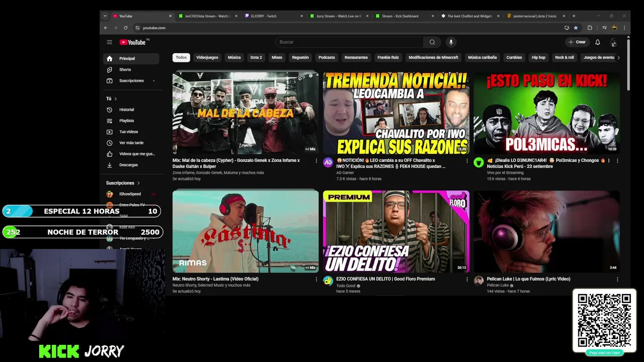Reload the page in browser
The height and width of the screenshot is (362, 644).
[125, 28]
